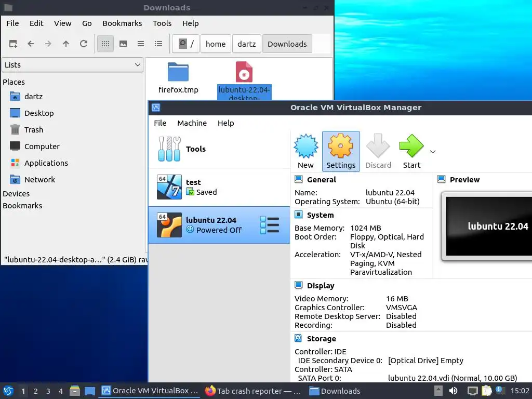The height and width of the screenshot is (399, 532).
Task: Expand the Start button dropdown arrow
Action: pos(433,152)
